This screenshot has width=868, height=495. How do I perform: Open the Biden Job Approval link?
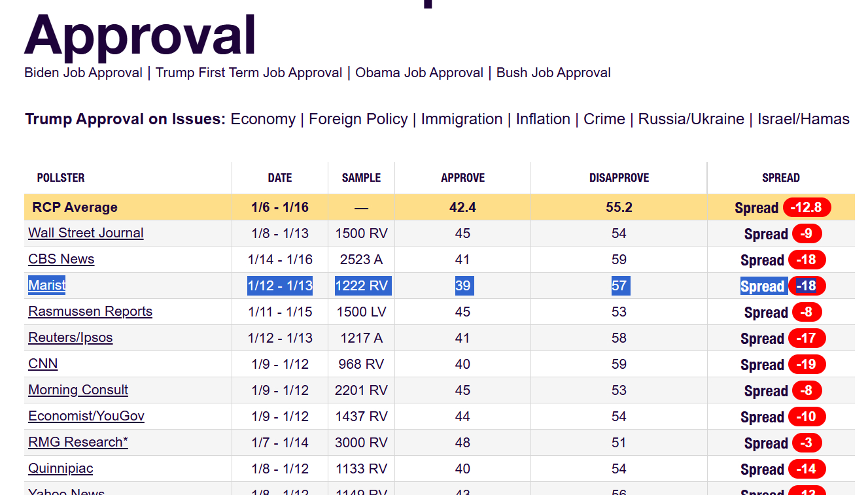(x=83, y=73)
